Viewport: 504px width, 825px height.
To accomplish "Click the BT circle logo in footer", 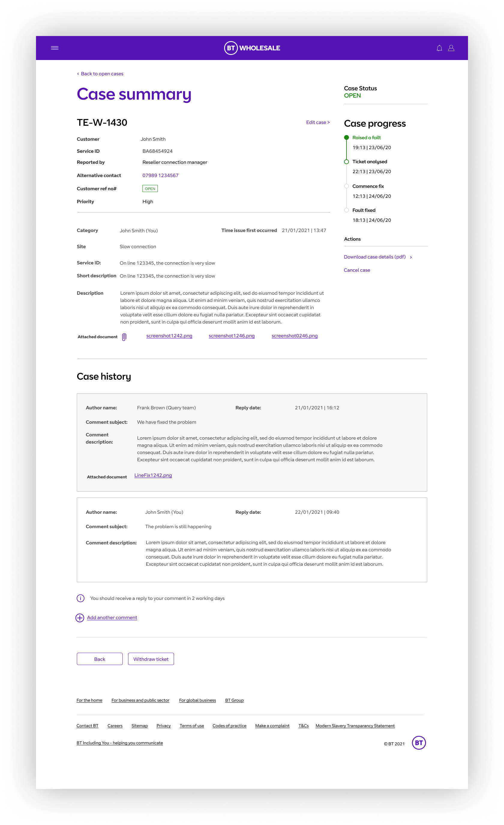I will click(419, 743).
